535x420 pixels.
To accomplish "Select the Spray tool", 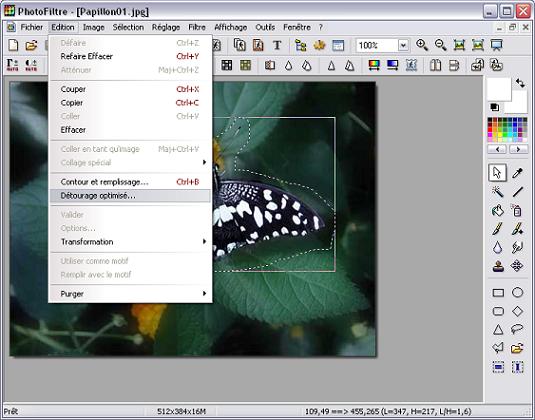I will coord(517,211).
